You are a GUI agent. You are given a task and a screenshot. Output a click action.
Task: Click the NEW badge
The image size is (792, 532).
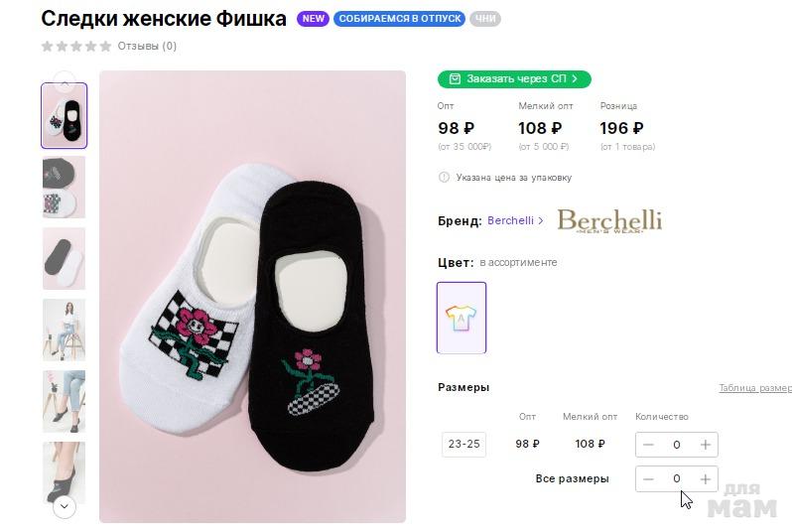click(313, 19)
